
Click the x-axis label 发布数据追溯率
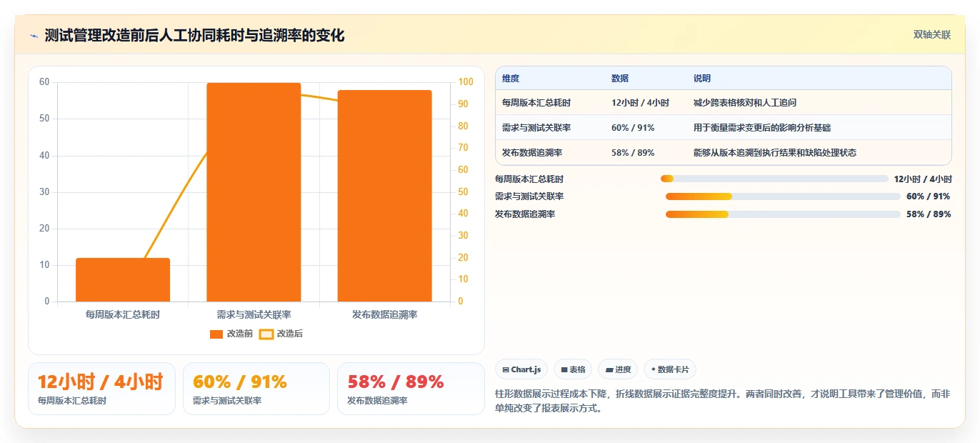tap(384, 314)
